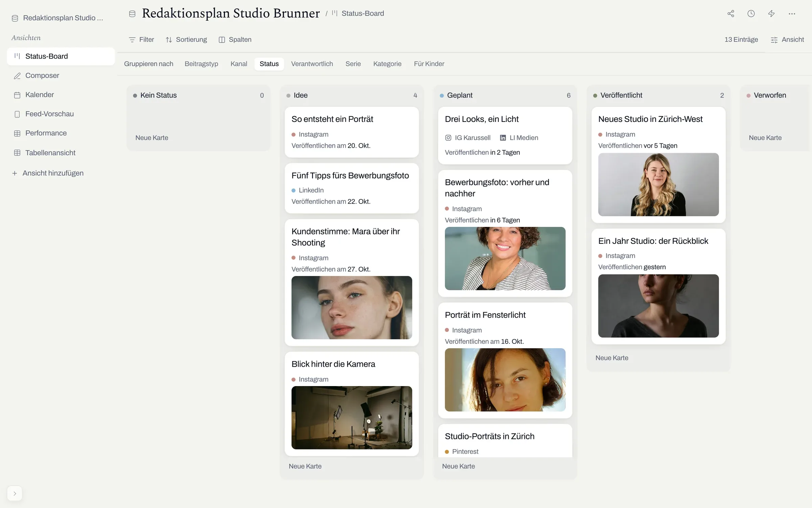Open the Spalten column settings
Image resolution: width=812 pixels, height=508 pixels.
[235, 40]
